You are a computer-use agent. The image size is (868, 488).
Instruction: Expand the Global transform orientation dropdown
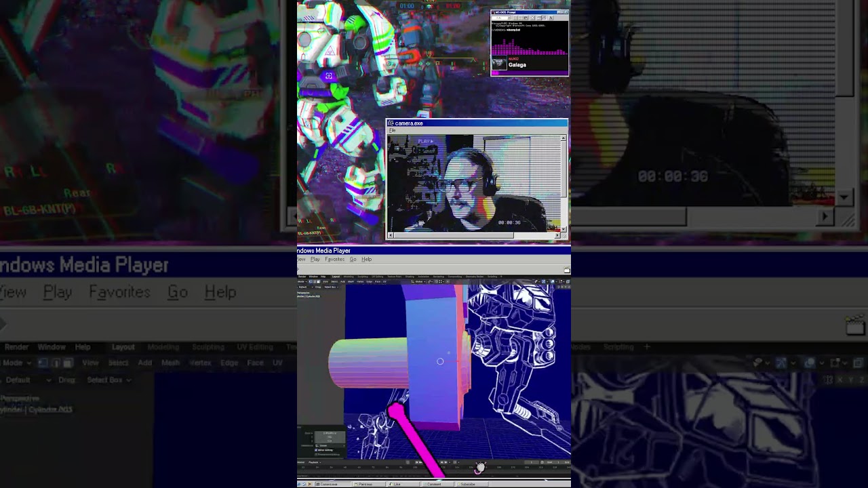pyautogui.click(x=419, y=281)
